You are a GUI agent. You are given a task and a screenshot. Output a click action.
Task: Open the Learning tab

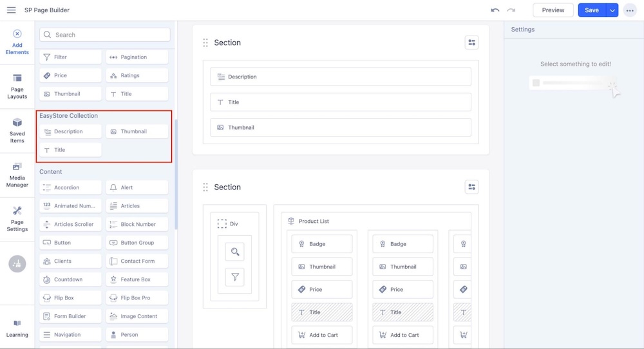point(17,328)
